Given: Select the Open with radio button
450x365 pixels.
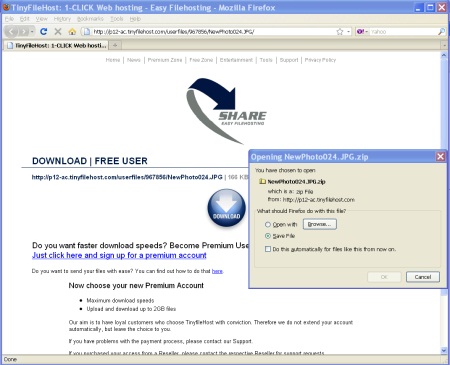Looking at the screenshot, I should 267,225.
